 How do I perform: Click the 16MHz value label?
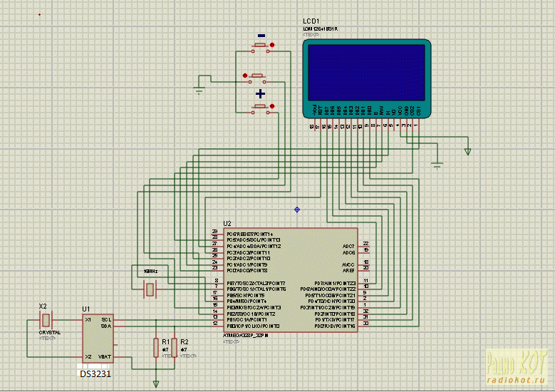[x=151, y=272]
